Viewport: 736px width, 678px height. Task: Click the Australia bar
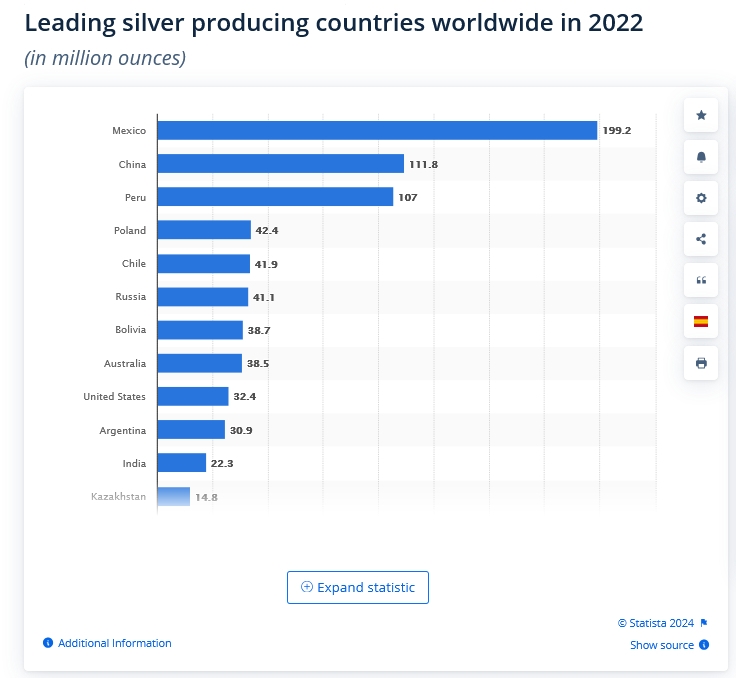click(199, 363)
